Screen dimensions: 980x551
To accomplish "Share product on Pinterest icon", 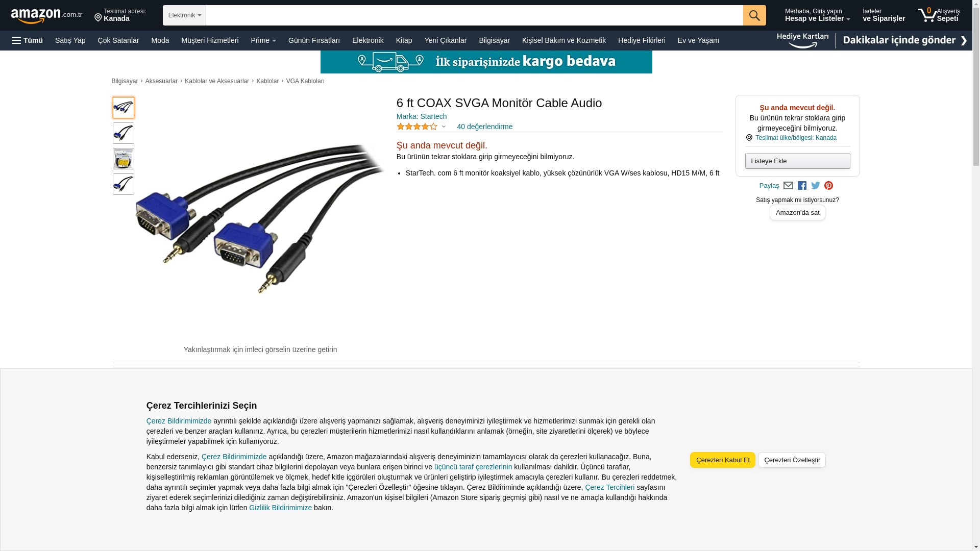I will pyautogui.click(x=828, y=186).
